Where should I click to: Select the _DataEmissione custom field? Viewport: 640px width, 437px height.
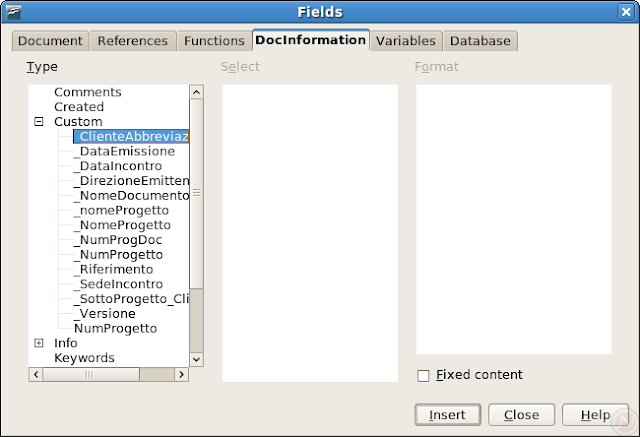(x=124, y=151)
